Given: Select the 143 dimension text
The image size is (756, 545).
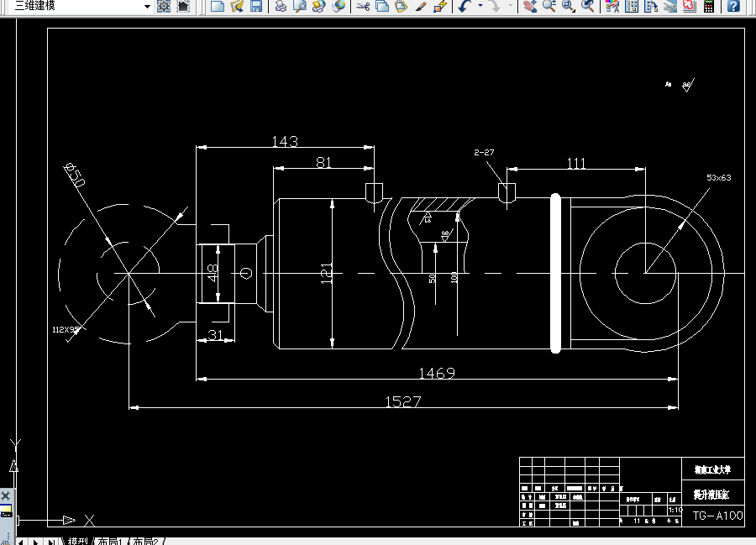Looking at the screenshot, I should tap(285, 141).
